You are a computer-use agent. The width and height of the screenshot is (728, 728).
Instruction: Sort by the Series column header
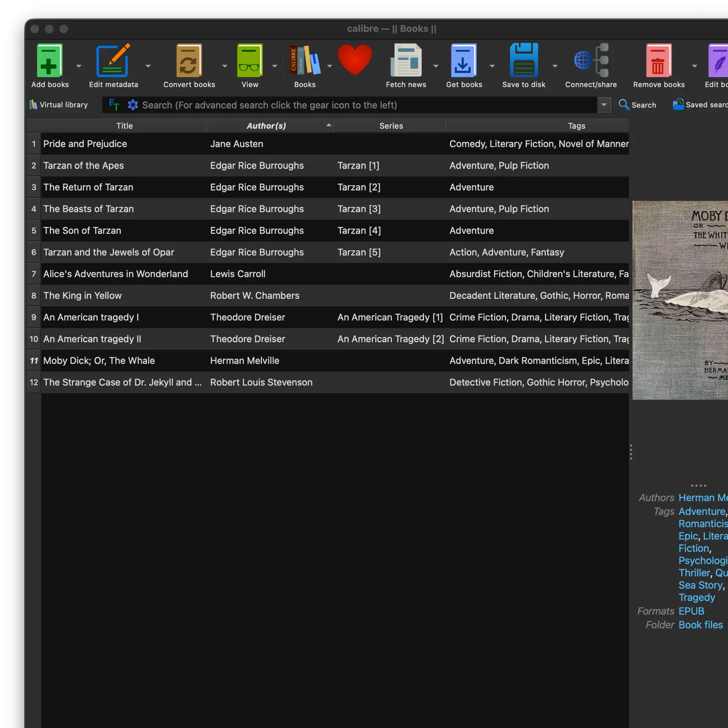[391, 126]
